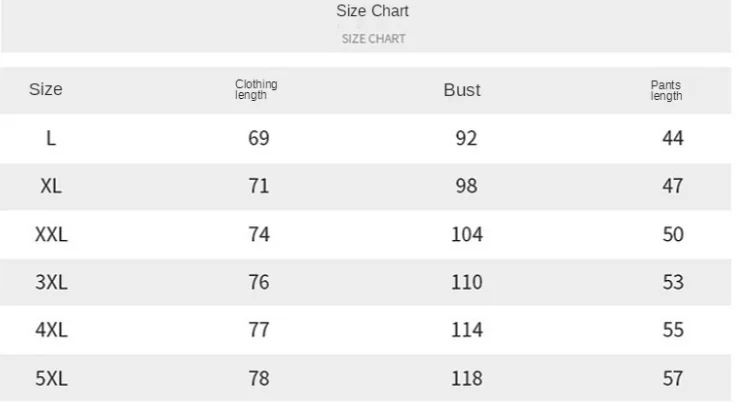Select clothing length value 71 for XL

259,186
